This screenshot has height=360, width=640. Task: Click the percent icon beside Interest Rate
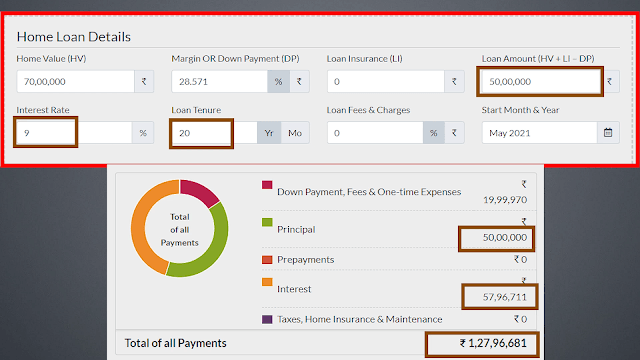[x=143, y=133]
